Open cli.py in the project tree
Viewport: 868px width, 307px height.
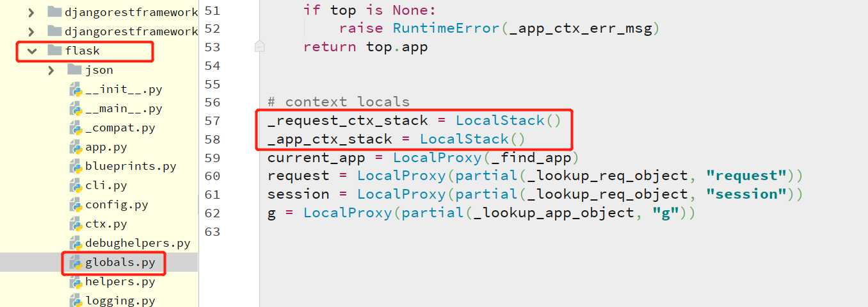pyautogui.click(x=106, y=186)
